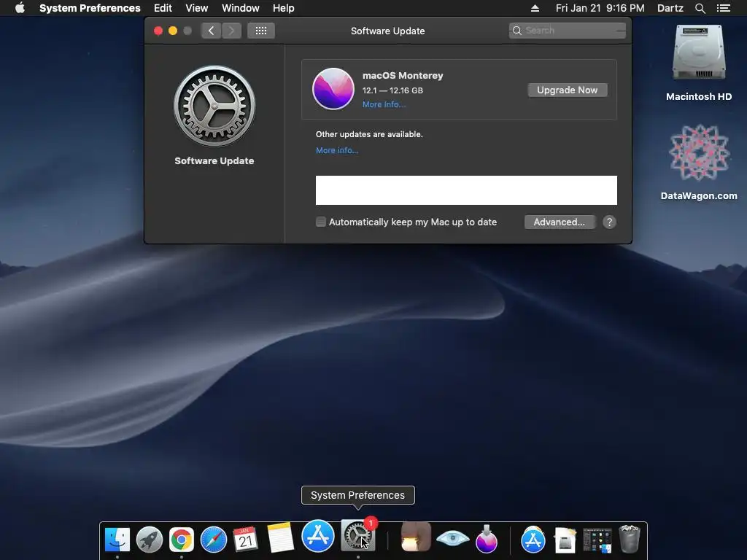Click the "Software Update" label under the gear
This screenshot has width=747, height=560.
[x=214, y=160]
